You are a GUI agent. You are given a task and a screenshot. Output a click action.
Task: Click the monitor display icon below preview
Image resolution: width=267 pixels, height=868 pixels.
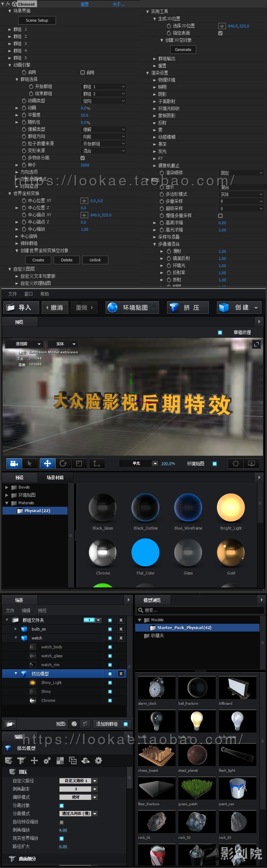[251, 463]
